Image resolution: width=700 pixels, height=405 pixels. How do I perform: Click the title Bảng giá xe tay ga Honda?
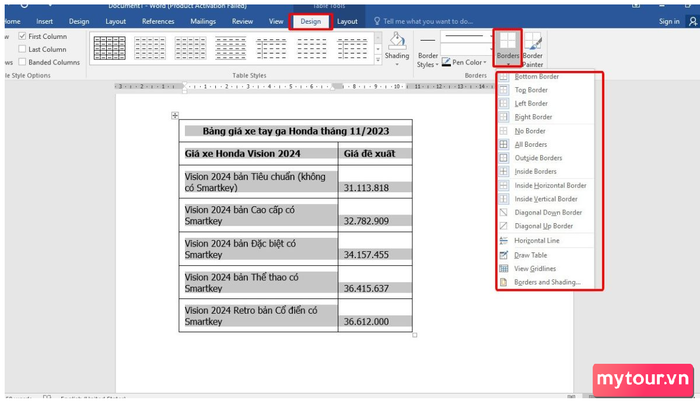(x=296, y=131)
